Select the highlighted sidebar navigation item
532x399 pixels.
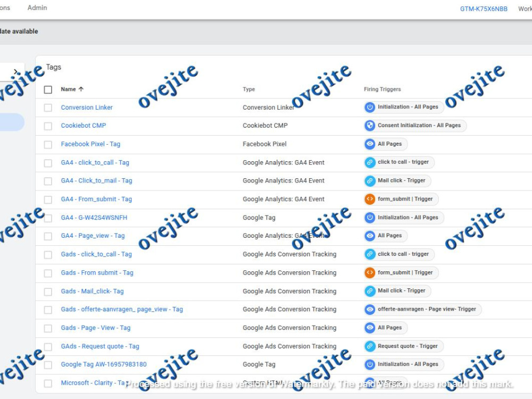click(x=12, y=122)
